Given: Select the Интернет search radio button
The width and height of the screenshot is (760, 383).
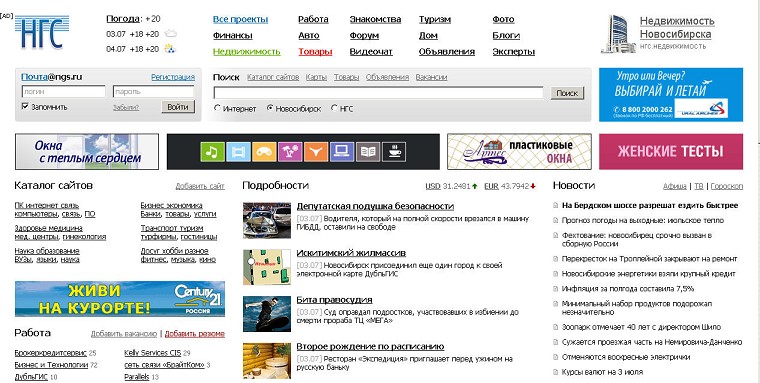Looking at the screenshot, I should (x=218, y=108).
